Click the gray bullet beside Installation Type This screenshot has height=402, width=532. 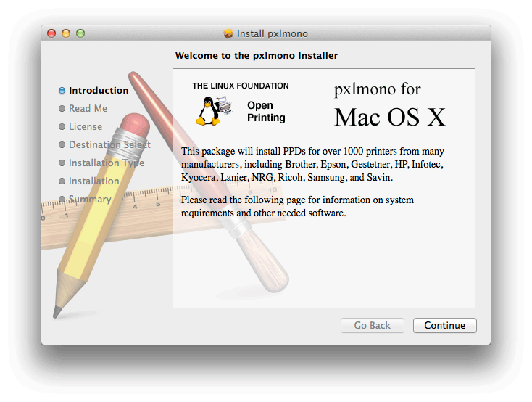coord(62,163)
